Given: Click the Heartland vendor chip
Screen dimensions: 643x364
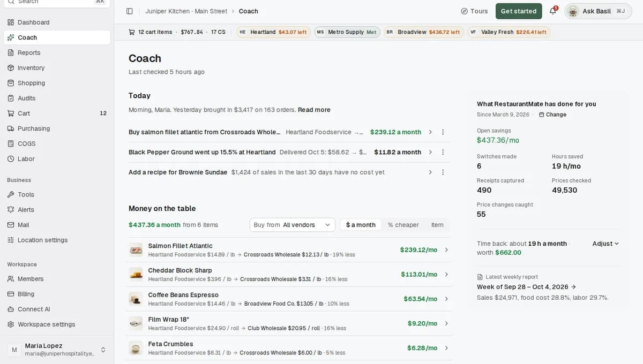Looking at the screenshot, I should coord(273,32).
